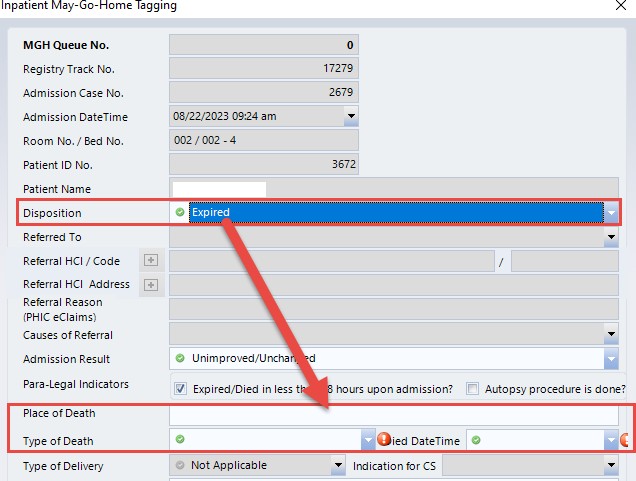The width and height of the screenshot is (636, 481).
Task: Click the Referral Reason input field
Action: tap(393, 309)
